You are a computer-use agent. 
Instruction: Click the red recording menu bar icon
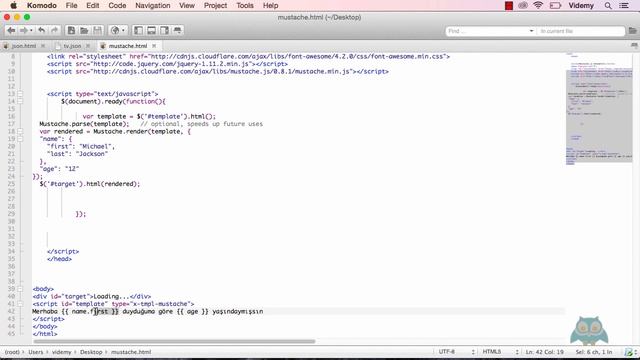[509, 6]
